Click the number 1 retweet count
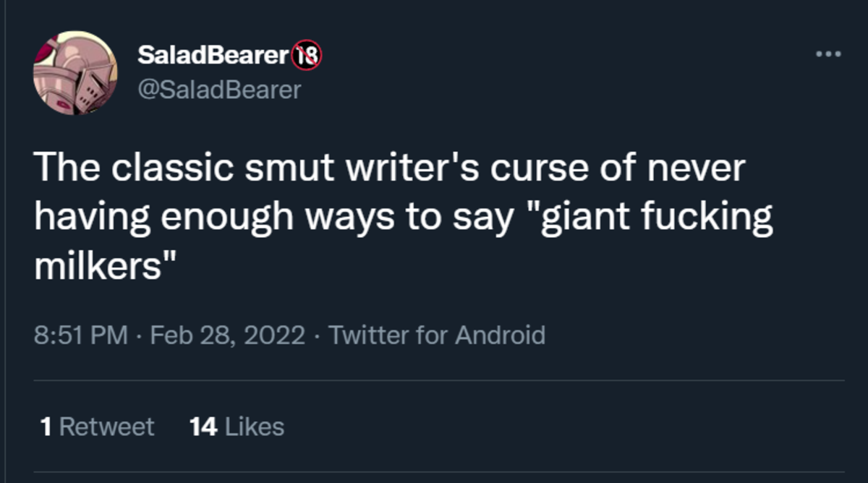The width and height of the screenshot is (868, 483). [x=46, y=427]
